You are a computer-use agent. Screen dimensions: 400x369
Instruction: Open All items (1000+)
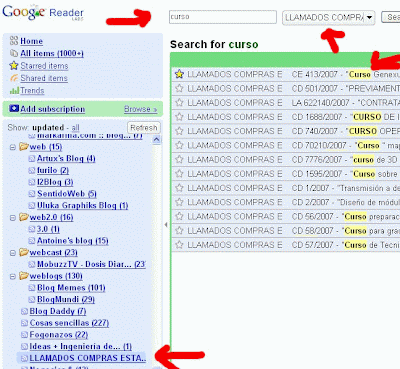(52, 53)
